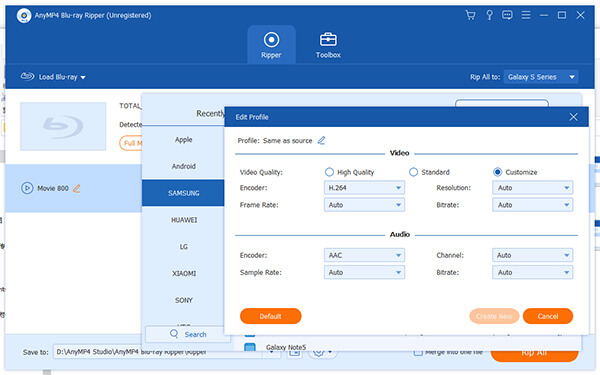Select Android device category
The image size is (600, 375).
(183, 166)
